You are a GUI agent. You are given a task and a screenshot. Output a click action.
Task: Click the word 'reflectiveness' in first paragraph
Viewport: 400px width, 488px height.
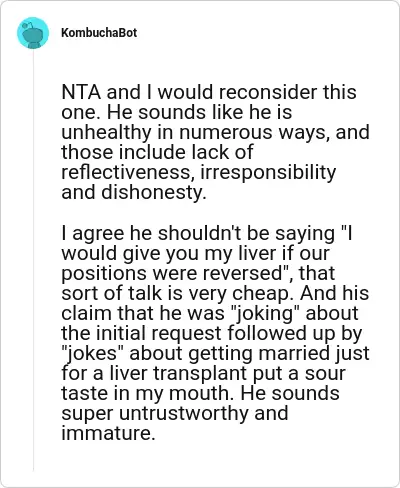[128, 173]
